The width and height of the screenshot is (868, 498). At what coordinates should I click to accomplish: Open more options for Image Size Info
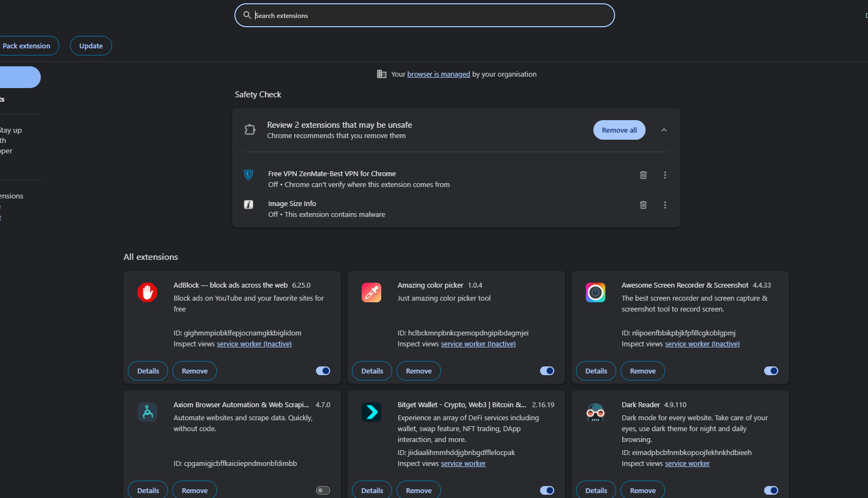point(665,205)
